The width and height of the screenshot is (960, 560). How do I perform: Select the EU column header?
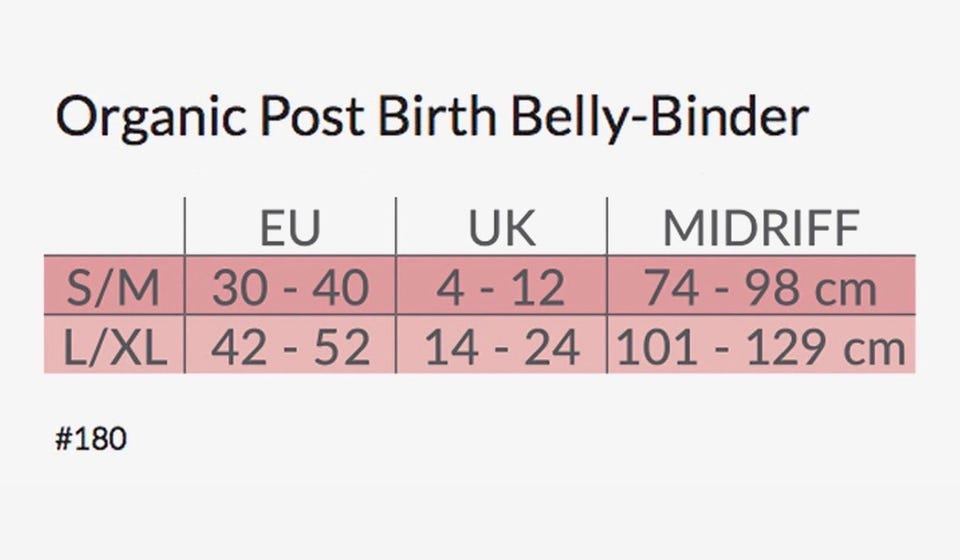290,228
